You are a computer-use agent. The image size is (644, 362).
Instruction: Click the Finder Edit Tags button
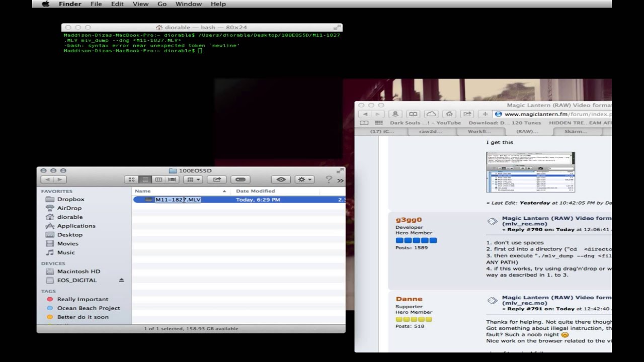click(240, 179)
